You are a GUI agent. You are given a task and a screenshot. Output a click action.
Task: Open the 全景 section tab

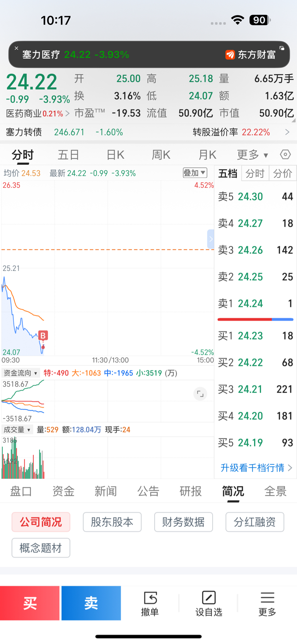tap(275, 491)
